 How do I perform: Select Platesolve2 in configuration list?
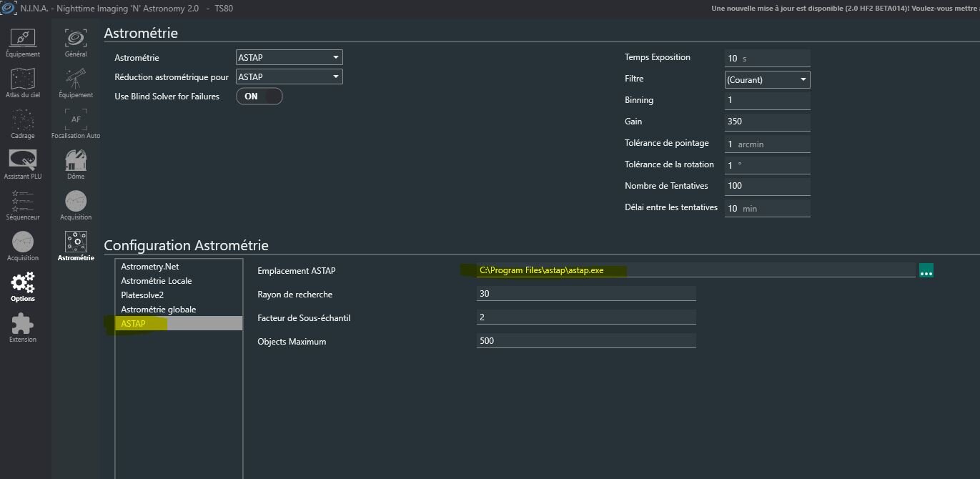pos(179,295)
